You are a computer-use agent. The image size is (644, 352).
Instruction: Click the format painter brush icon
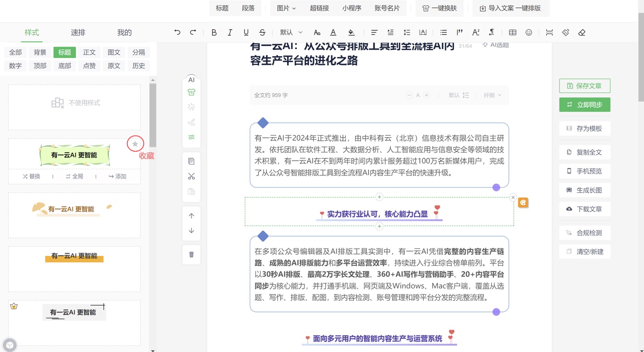(566, 32)
